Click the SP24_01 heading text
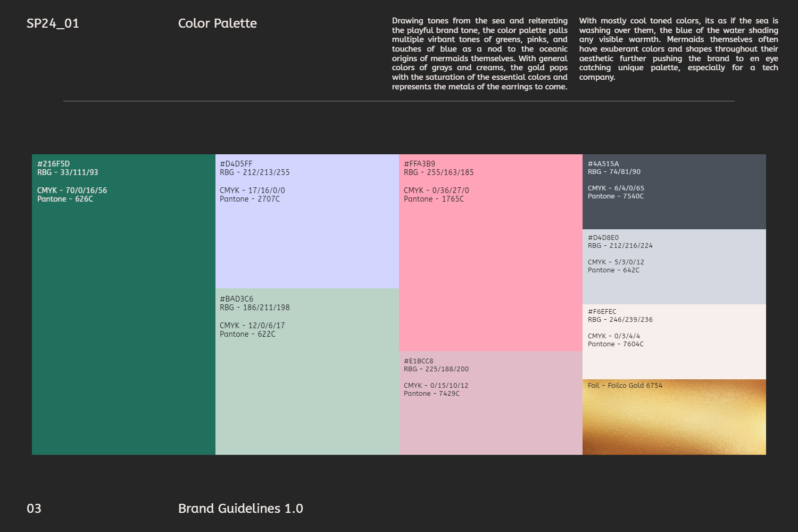 point(53,23)
